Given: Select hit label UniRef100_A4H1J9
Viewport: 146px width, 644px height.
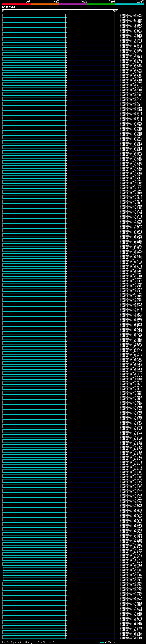Looking at the screenshot, I should tap(131, 382).
